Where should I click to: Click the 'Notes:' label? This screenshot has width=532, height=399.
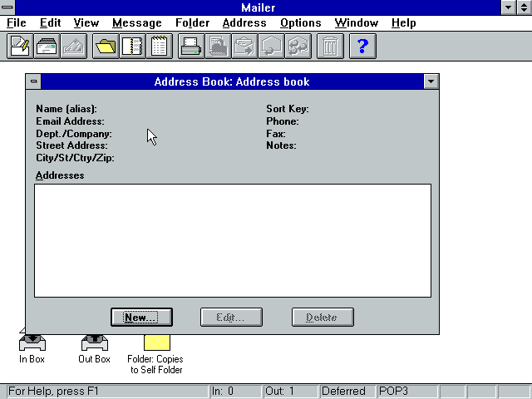281,145
